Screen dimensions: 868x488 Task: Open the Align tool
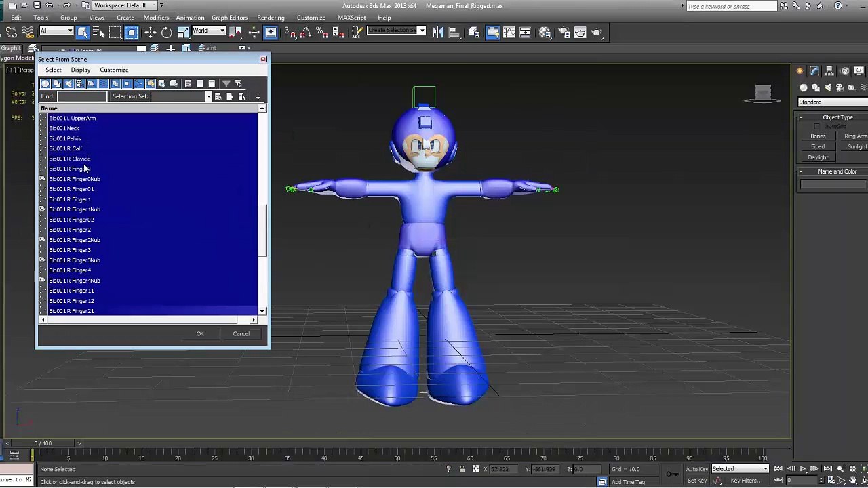tap(454, 32)
